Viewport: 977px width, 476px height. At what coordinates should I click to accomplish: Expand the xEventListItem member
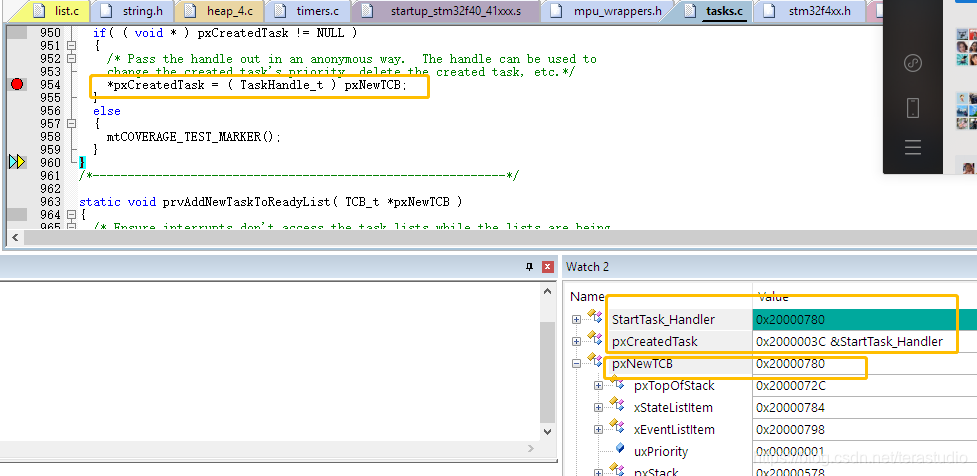(x=598, y=429)
